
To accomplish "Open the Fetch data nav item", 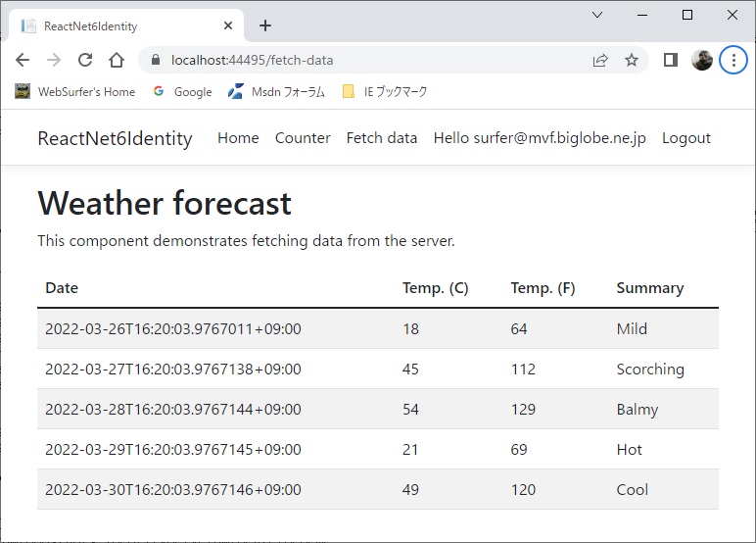I will point(382,138).
